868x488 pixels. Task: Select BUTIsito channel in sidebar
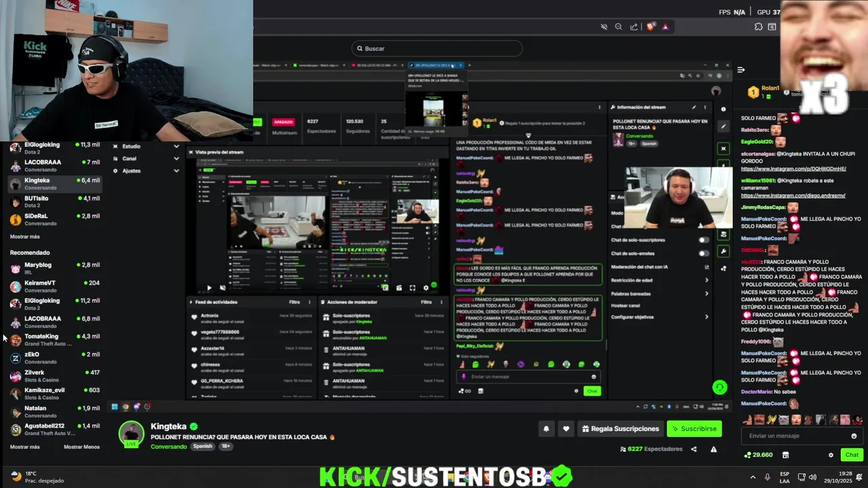click(x=56, y=201)
